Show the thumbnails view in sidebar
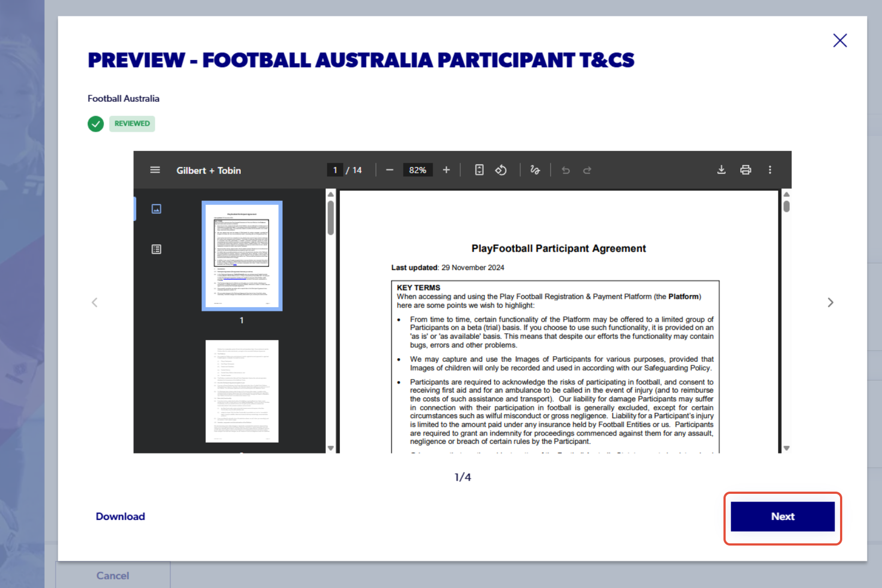Viewport: 882px width, 588px height. [x=156, y=209]
